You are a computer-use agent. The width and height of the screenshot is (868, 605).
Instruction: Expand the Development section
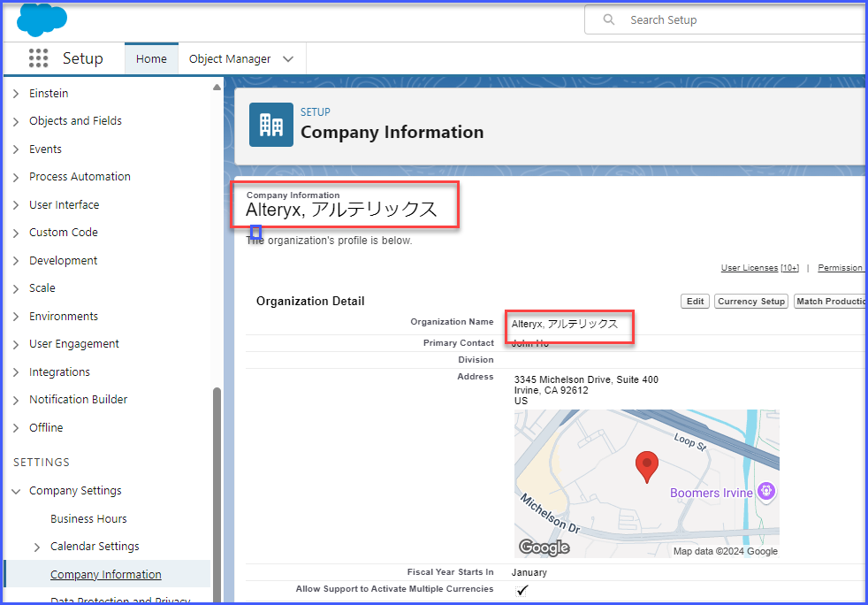click(16, 261)
